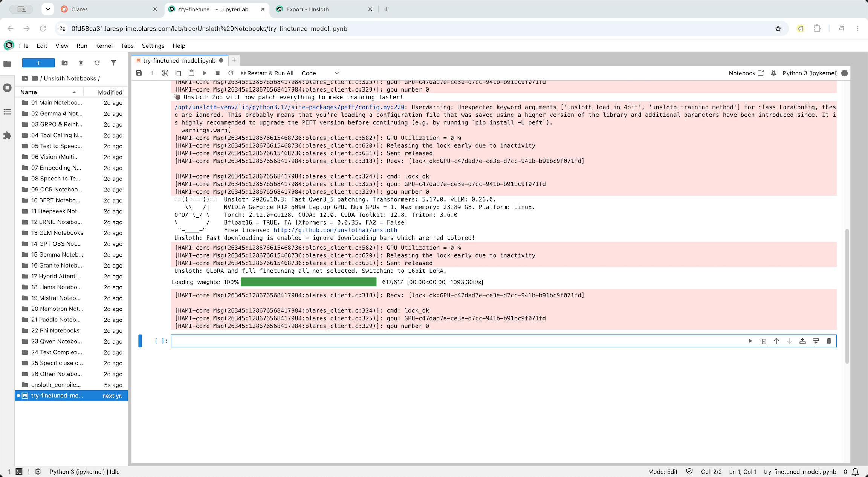Open the extension manager puzzle icon
Viewport: 868px width, 477px height.
click(x=7, y=136)
